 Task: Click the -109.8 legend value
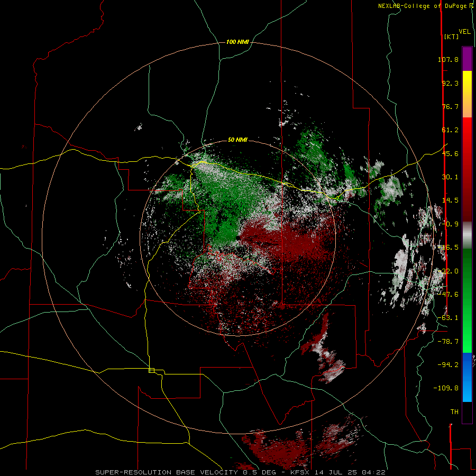446,388
